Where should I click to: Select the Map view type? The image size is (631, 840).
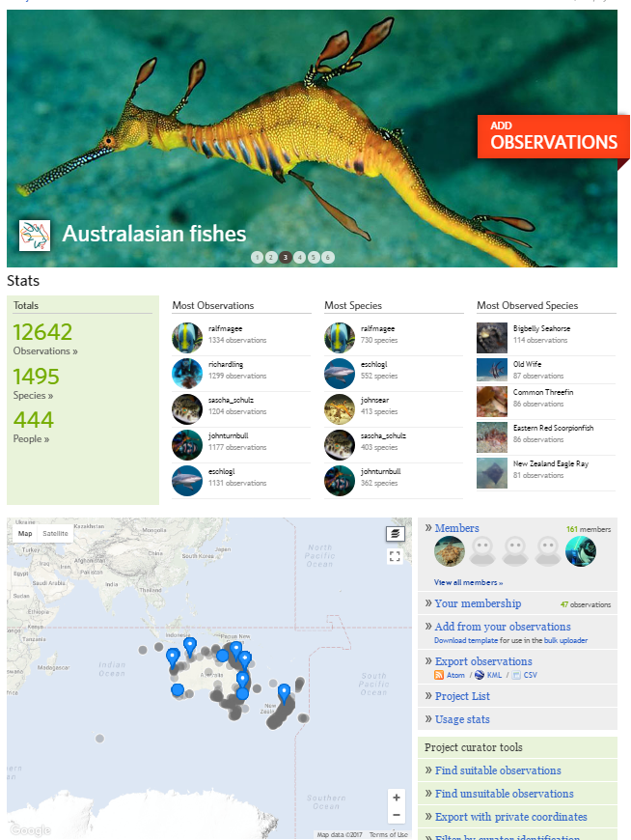(25, 533)
